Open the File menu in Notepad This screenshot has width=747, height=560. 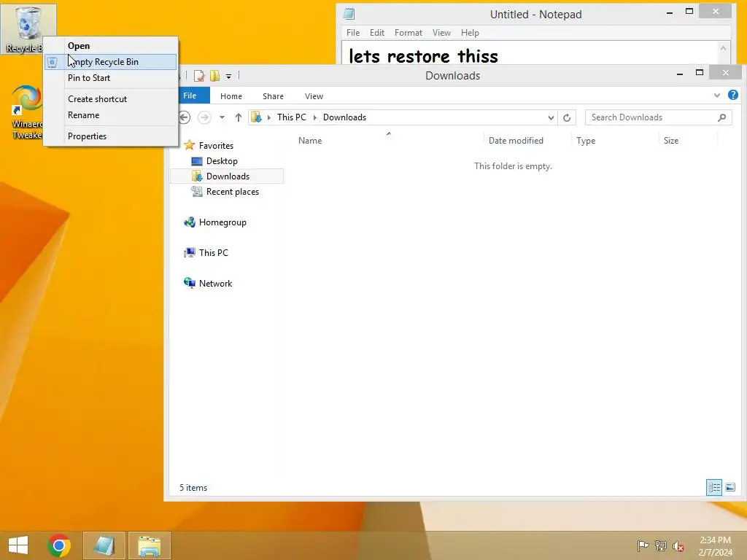click(353, 33)
